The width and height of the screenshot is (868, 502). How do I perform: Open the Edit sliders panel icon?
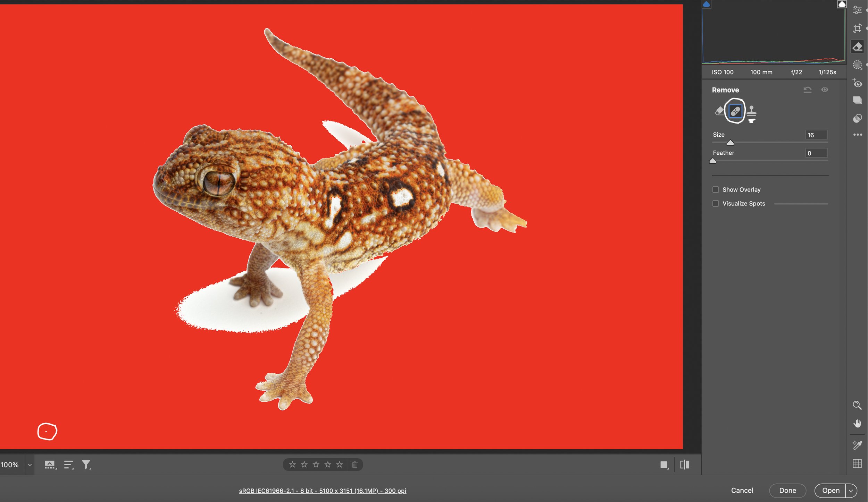(857, 10)
